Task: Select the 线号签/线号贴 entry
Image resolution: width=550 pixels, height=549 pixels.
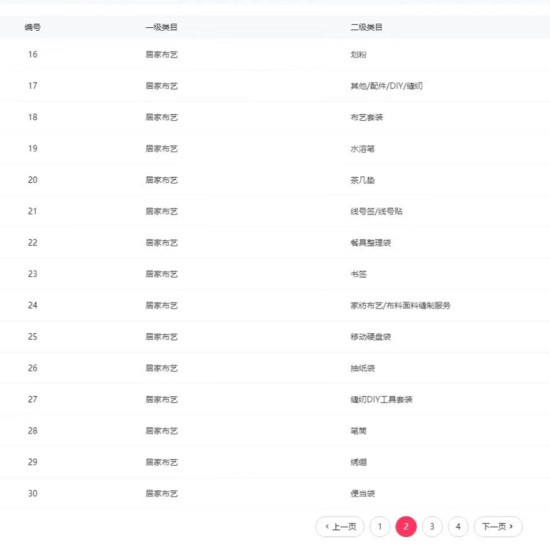Action: (376, 211)
